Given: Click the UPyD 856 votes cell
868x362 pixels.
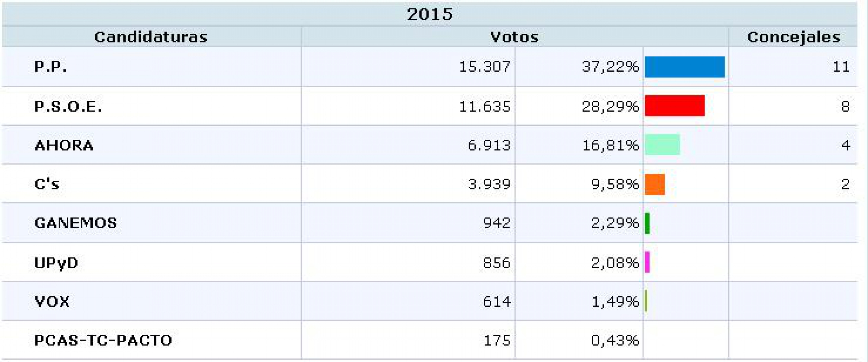Looking at the screenshot, I should click(497, 262).
